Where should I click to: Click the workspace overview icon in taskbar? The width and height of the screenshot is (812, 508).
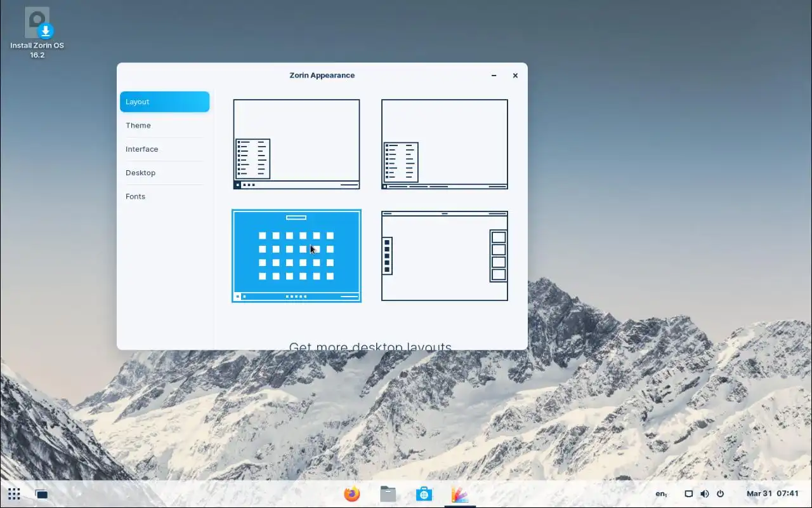[x=41, y=494]
